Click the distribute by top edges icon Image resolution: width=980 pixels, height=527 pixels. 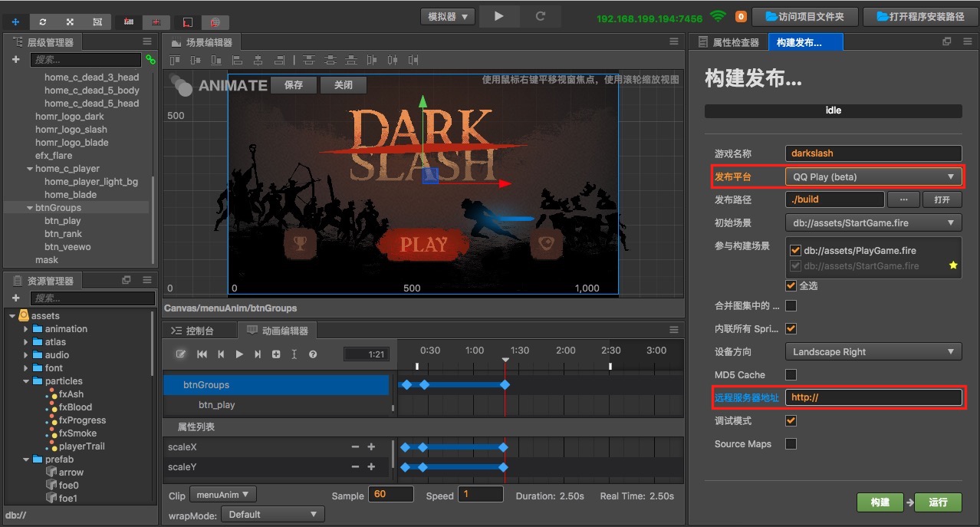click(309, 60)
